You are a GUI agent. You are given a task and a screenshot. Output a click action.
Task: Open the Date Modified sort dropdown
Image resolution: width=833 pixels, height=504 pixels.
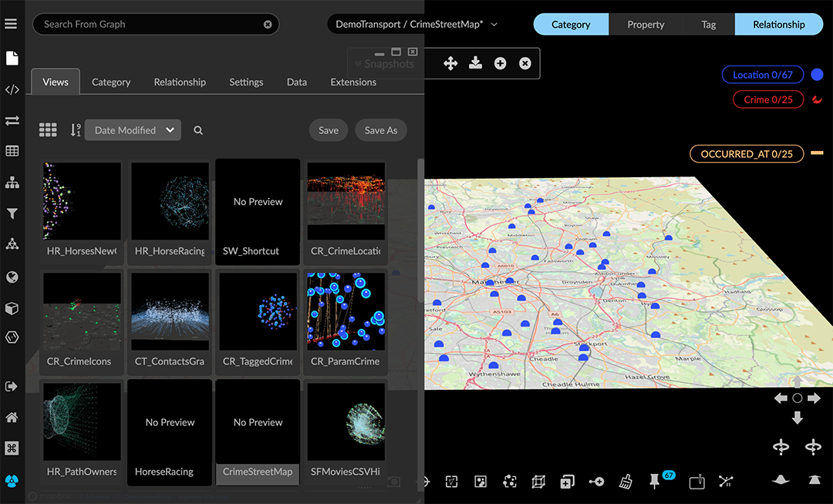133,130
